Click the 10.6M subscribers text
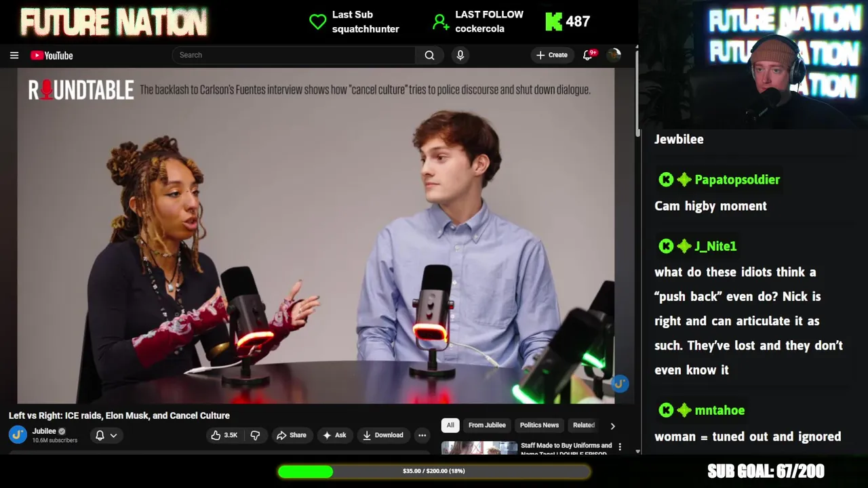Screen dimensions: 868x488 click(x=55, y=441)
